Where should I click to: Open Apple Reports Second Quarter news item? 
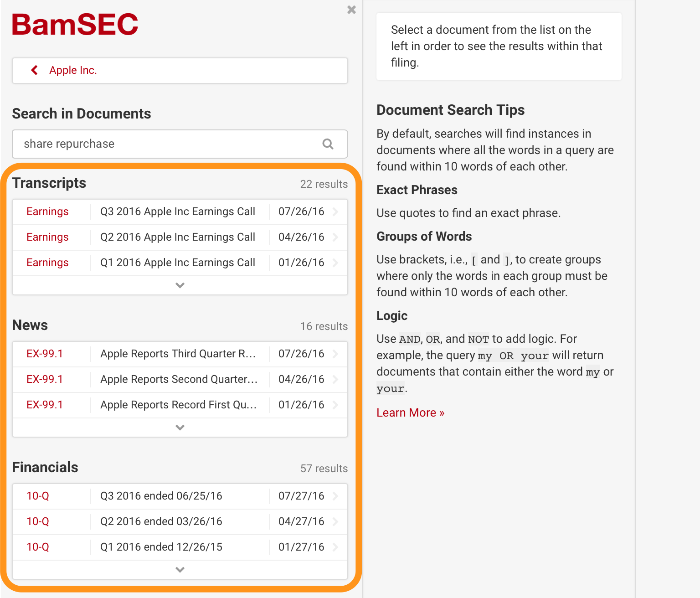click(x=179, y=379)
